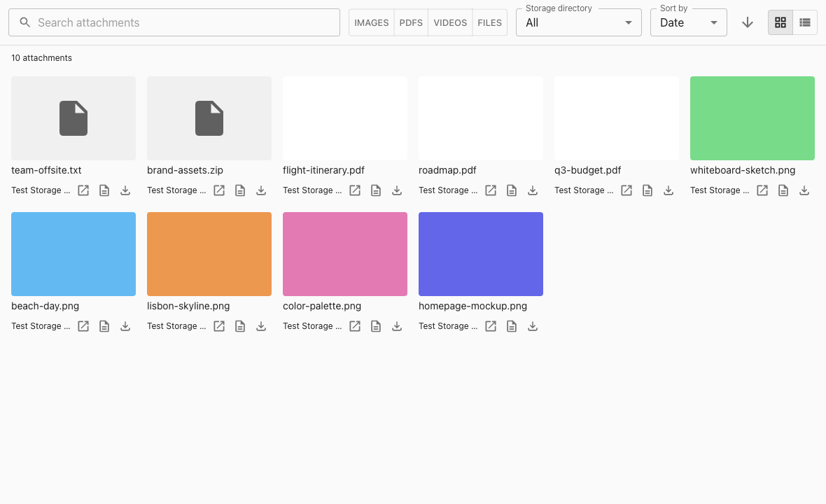Download roadmap.pdf
This screenshot has height=504, width=826.
(533, 190)
